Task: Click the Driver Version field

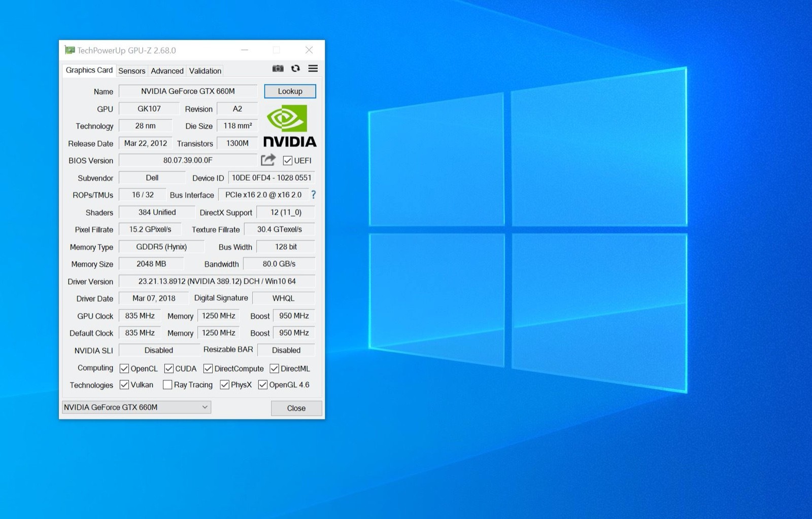Action: (217, 281)
